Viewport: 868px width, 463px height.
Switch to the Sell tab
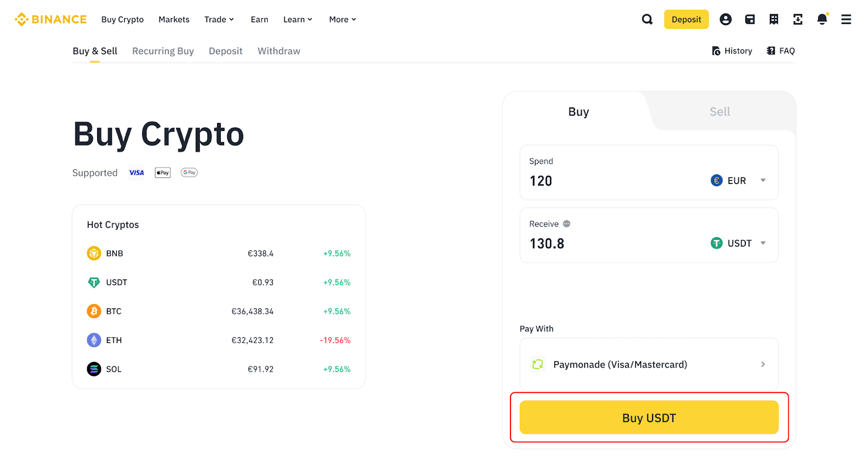719,112
